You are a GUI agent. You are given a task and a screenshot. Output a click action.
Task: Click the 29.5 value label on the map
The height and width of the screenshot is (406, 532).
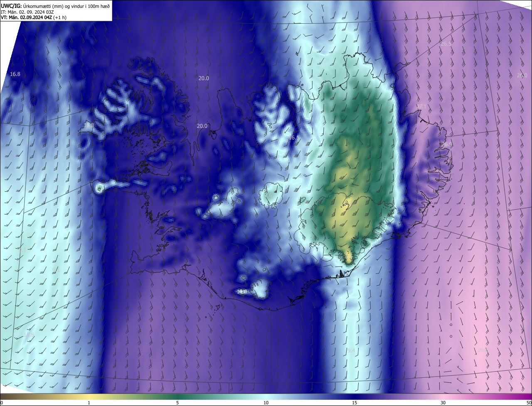coord(483,350)
